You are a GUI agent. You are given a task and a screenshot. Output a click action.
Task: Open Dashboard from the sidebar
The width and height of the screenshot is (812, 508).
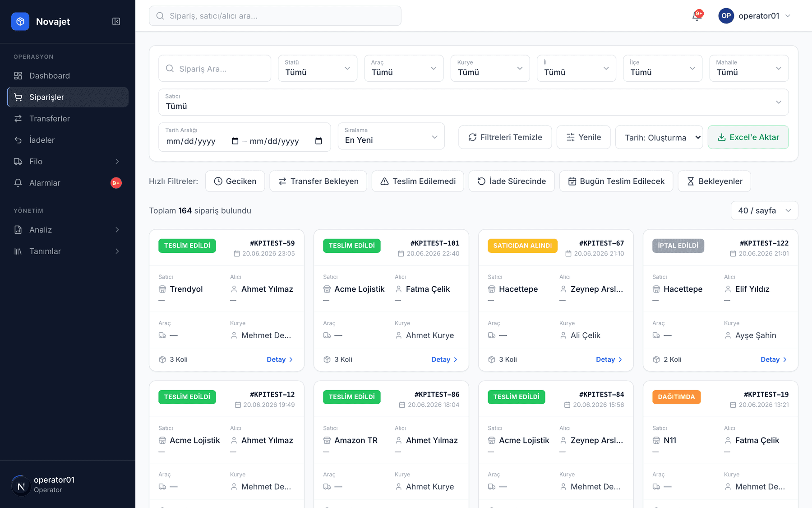pyautogui.click(x=68, y=75)
